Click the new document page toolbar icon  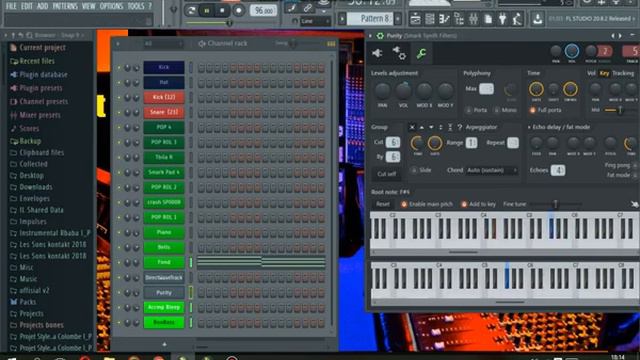pos(488,18)
